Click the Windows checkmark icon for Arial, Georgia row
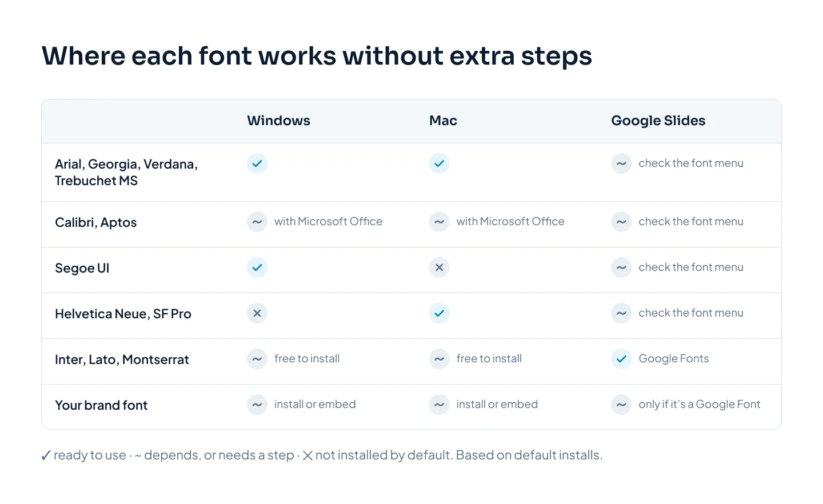This screenshot has width=823, height=504. pyautogui.click(x=257, y=163)
